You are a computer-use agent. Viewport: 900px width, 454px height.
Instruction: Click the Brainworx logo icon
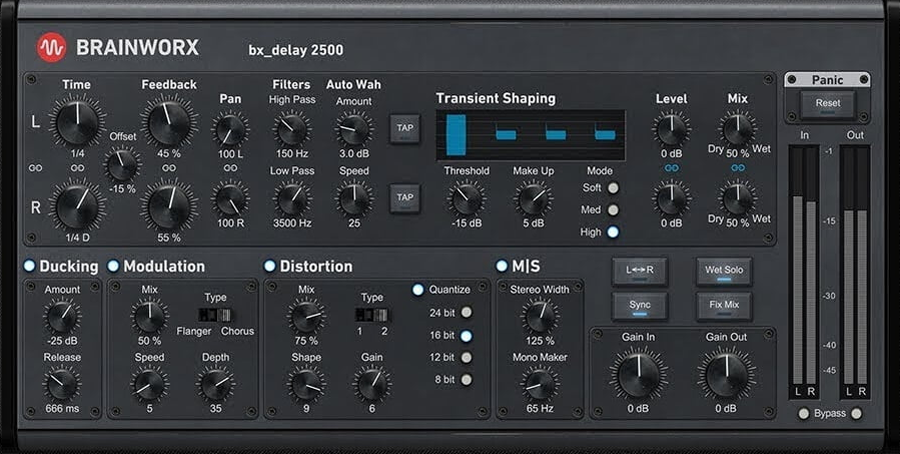[52, 48]
